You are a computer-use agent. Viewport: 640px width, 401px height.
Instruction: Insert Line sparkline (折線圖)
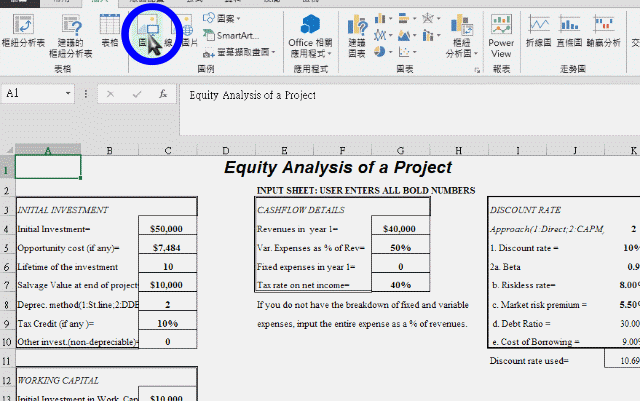coord(539,31)
